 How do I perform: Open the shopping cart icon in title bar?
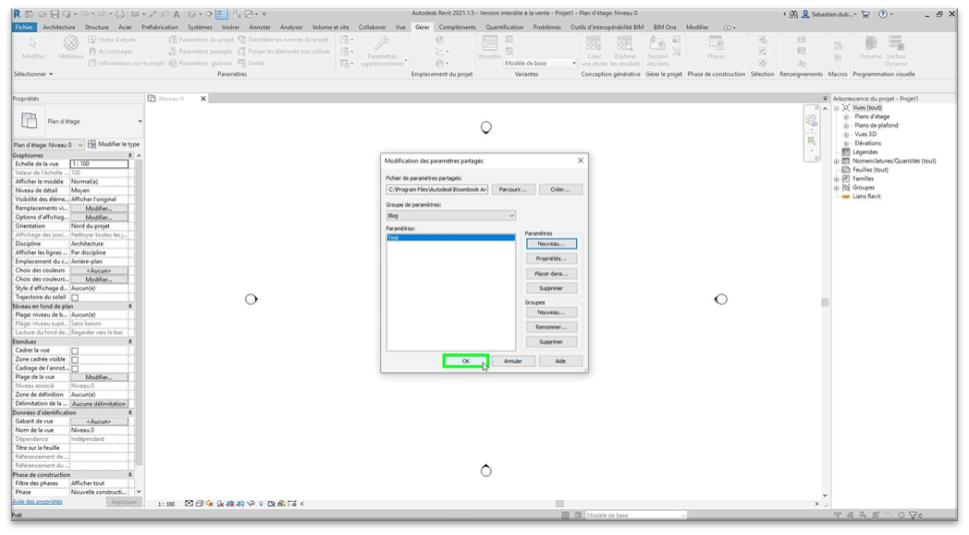tap(865, 14)
